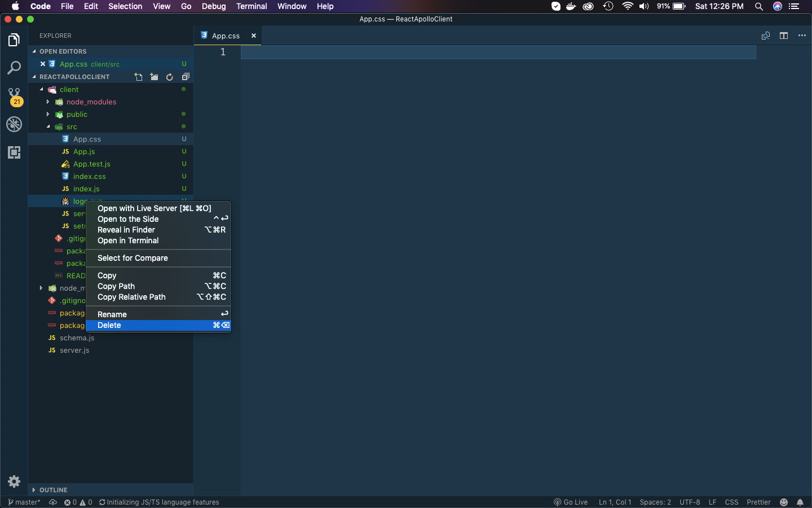Choose Select for Compare menu entry
The image size is (812, 508).
(x=158, y=258)
